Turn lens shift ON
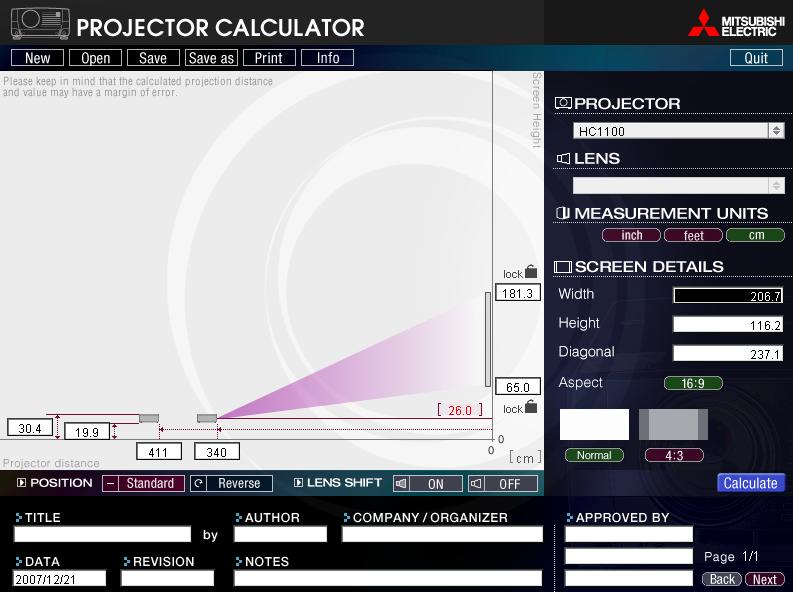793x592 pixels. click(x=428, y=483)
